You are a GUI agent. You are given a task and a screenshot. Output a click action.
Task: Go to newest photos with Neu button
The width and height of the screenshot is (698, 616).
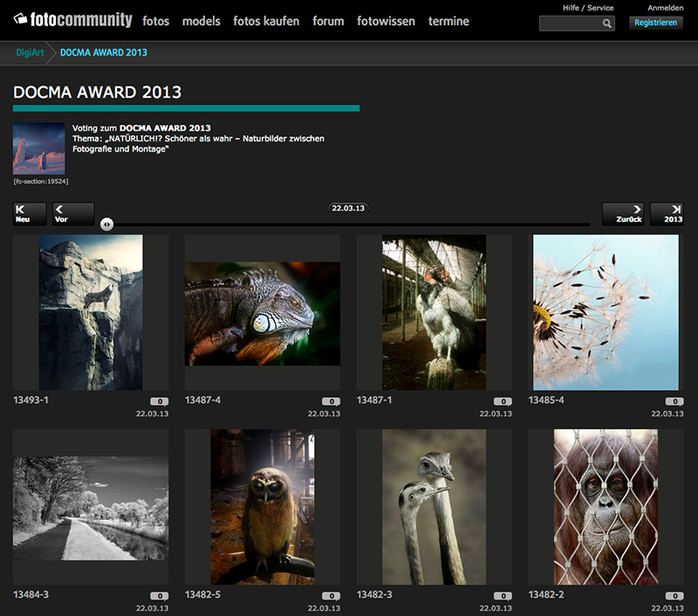(30, 214)
